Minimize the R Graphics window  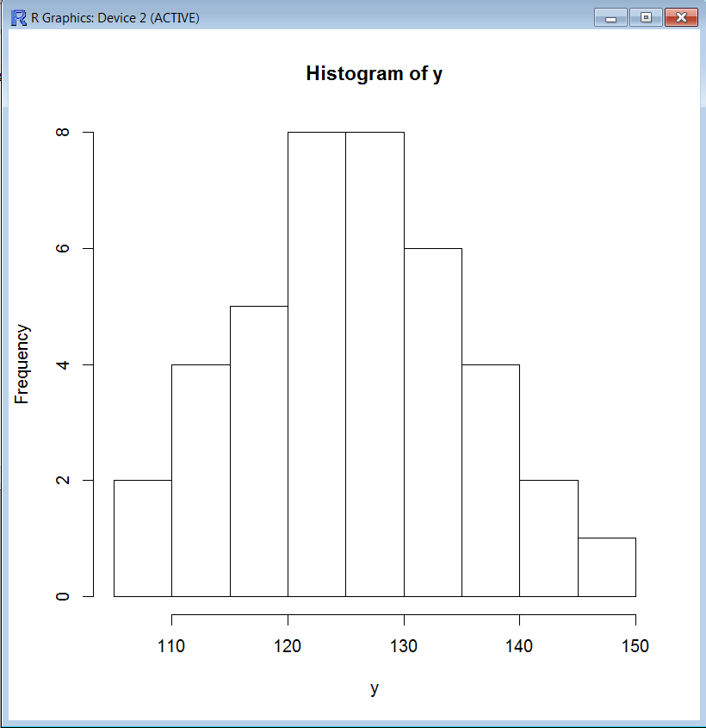pyautogui.click(x=610, y=17)
